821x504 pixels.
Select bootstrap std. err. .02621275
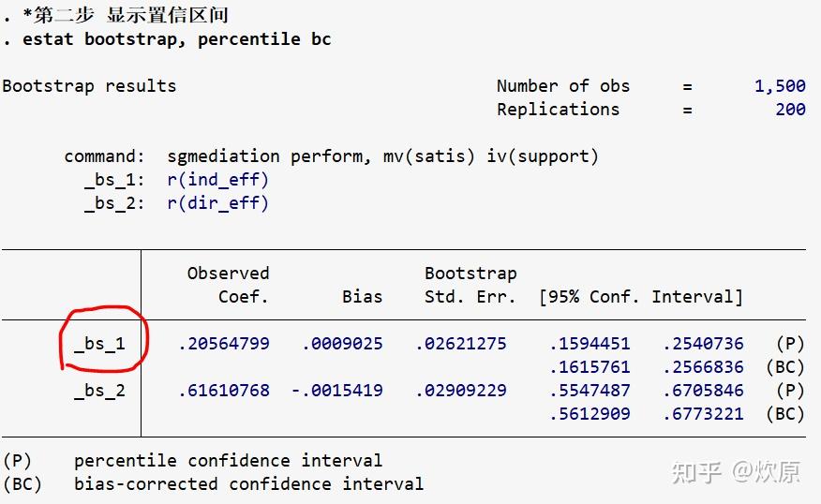click(460, 344)
